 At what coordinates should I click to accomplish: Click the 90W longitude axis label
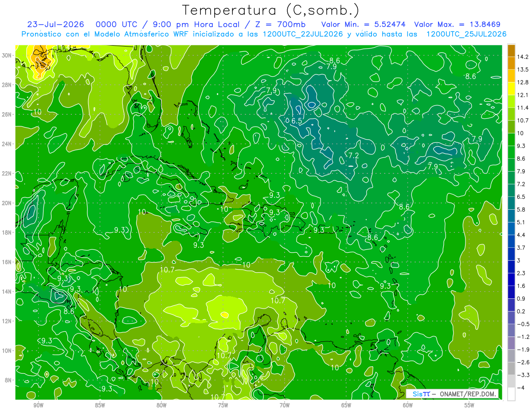pos(38,405)
